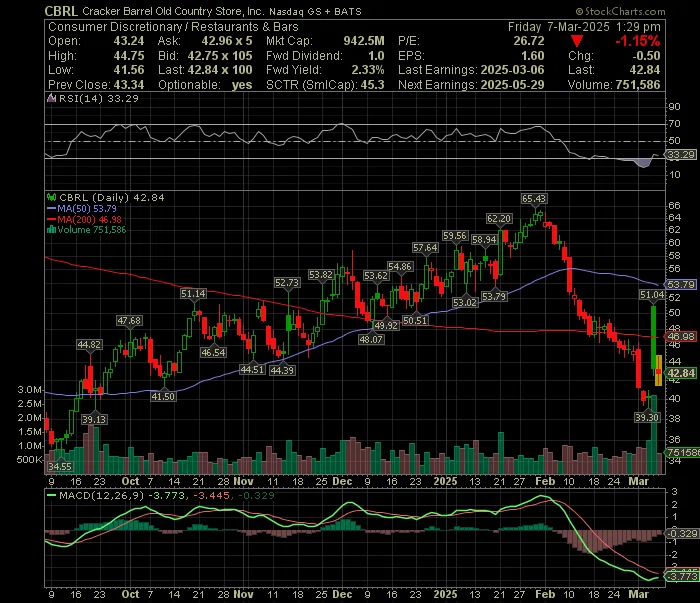Select the 44.82 price label
This screenshot has width=700, height=603.
pos(89,345)
